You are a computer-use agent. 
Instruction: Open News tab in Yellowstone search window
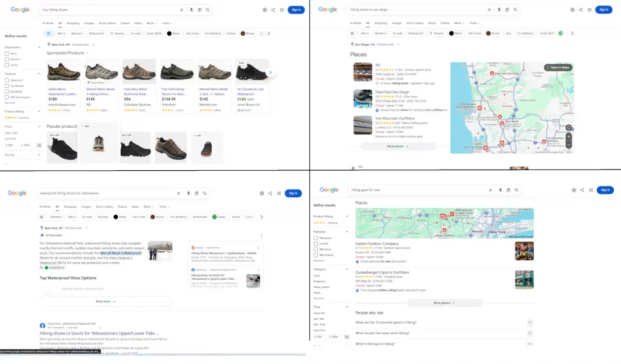coord(135,207)
